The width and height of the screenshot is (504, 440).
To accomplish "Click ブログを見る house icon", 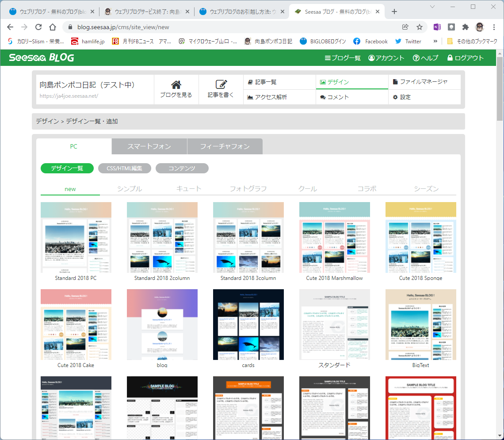I will (x=176, y=89).
